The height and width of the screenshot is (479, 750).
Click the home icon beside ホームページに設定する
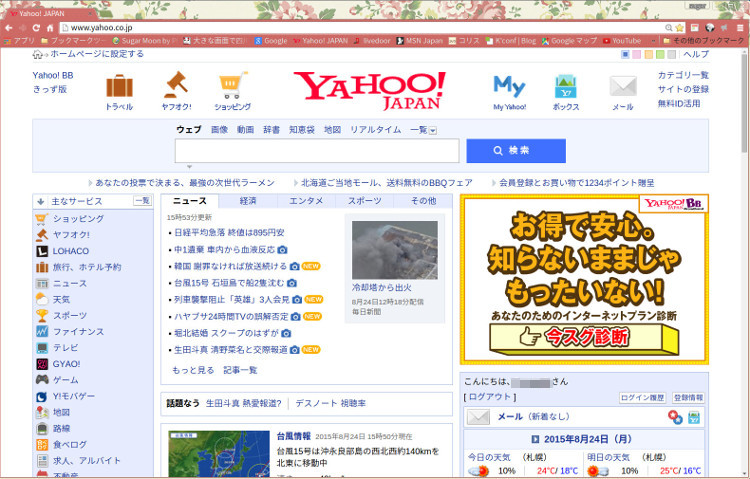tap(37, 54)
